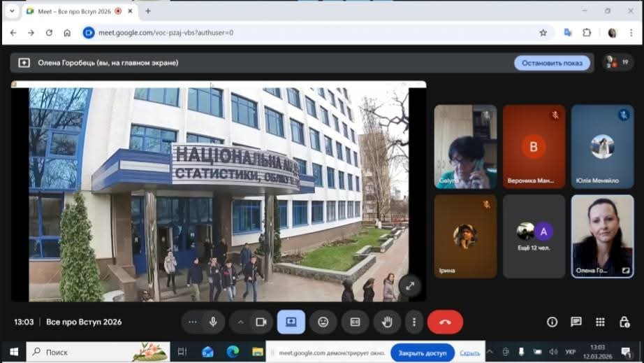Open the chat with everyone panel

(576, 322)
